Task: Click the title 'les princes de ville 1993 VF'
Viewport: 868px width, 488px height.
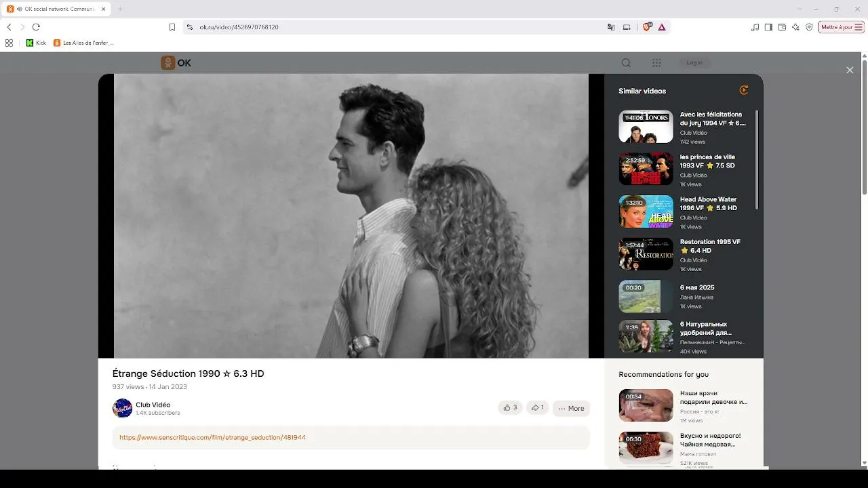Action: 707,161
